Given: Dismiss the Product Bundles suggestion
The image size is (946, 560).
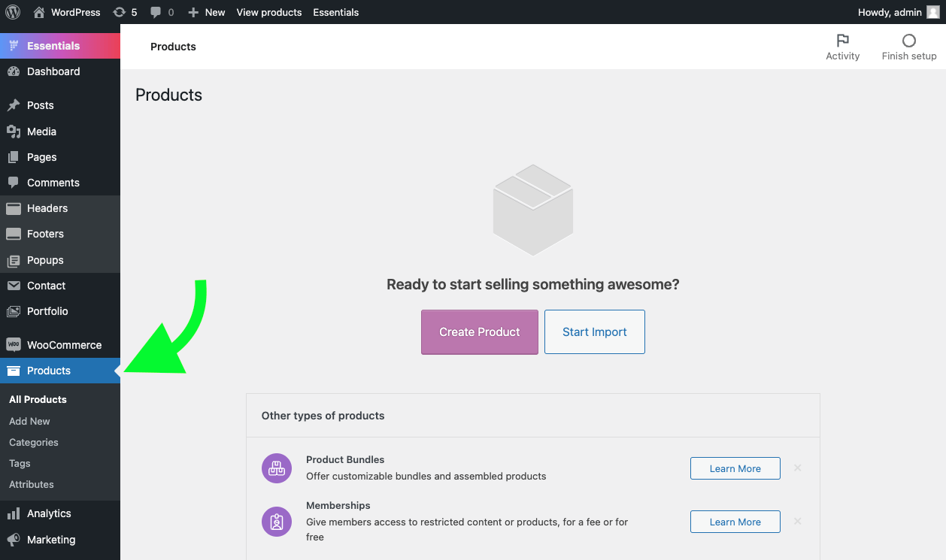Looking at the screenshot, I should point(798,468).
